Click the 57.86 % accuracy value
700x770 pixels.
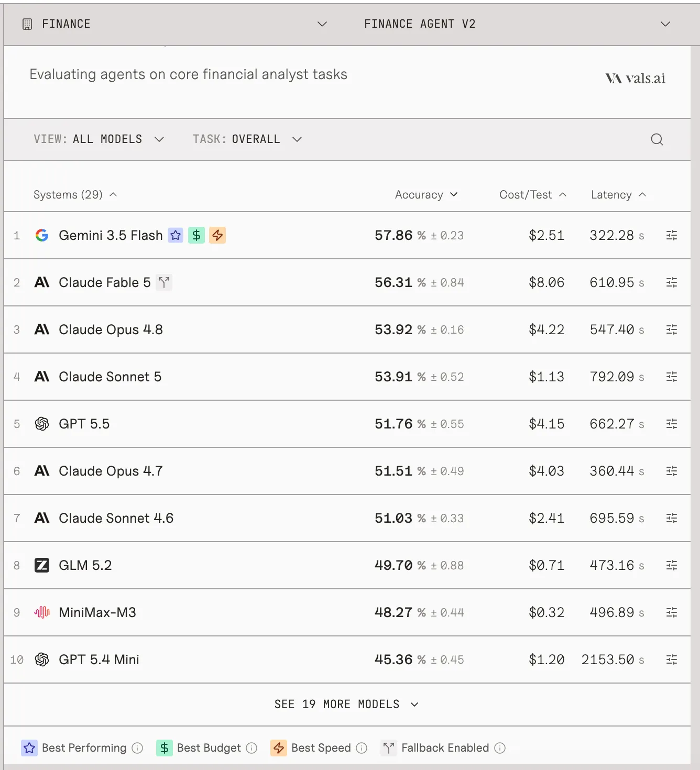400,235
